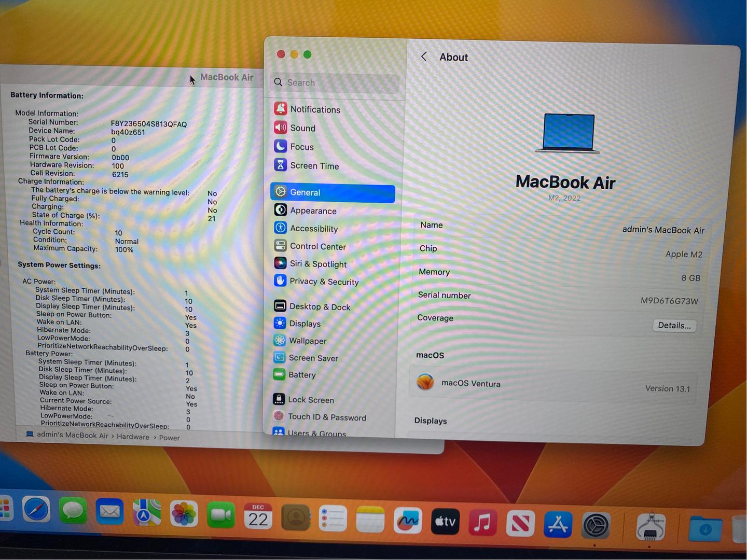This screenshot has height=560, width=747.
Task: Open Touch ID & Password settings
Action: (x=320, y=416)
